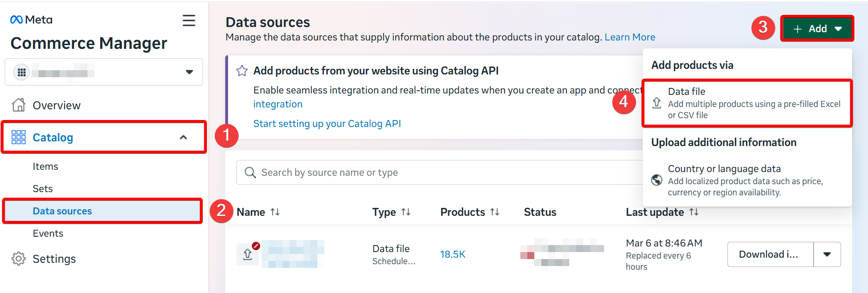The height and width of the screenshot is (293, 868).
Task: Sort the table by Products column
Action: 495,212
